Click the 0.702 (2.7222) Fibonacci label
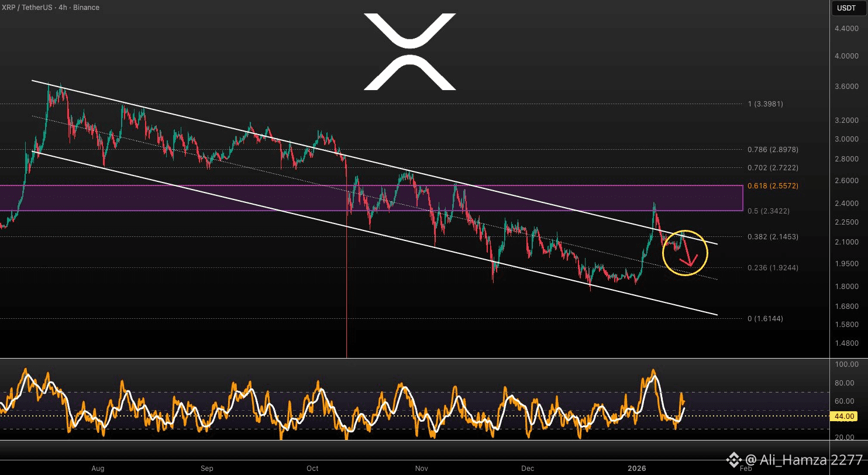The width and height of the screenshot is (868, 475). (x=773, y=168)
